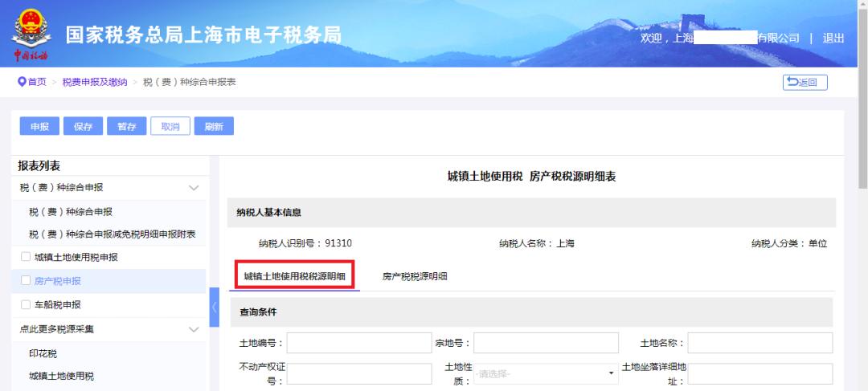Screen dimensions: 868x391
Task: Click the 暂存 button
Action: point(127,126)
